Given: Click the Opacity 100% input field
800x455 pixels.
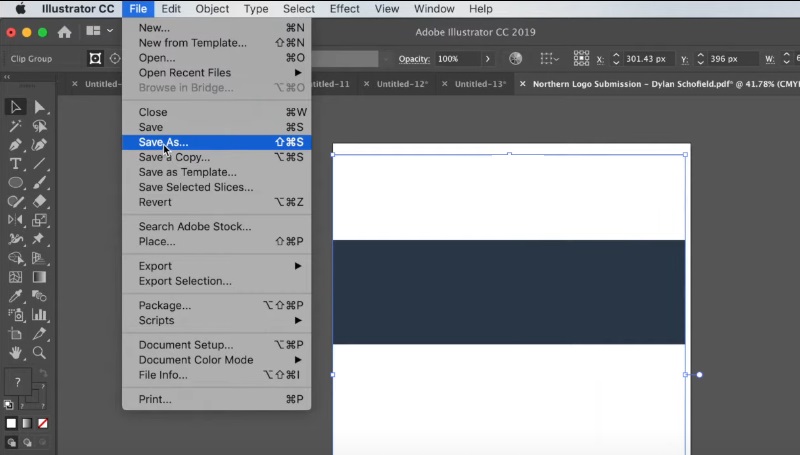Looking at the screenshot, I should 457,59.
